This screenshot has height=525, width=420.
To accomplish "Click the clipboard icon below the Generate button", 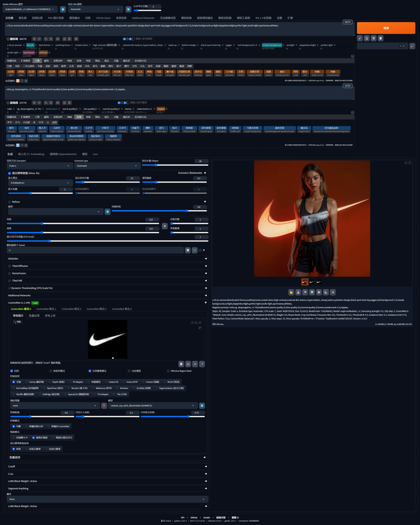I will coord(381,38).
